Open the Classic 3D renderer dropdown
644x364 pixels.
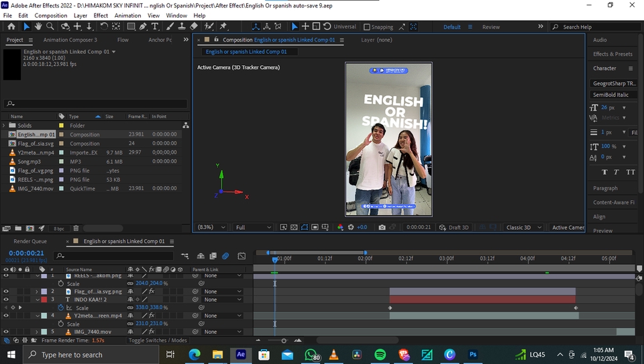click(x=523, y=228)
